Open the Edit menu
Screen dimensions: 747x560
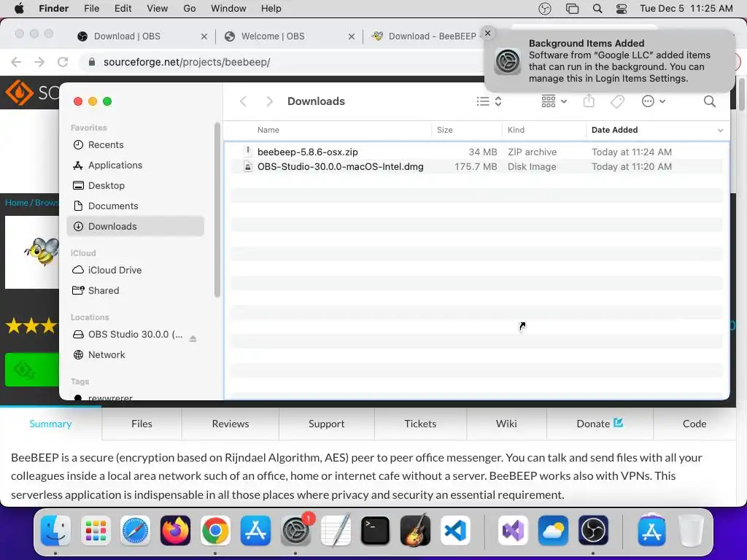point(123,9)
